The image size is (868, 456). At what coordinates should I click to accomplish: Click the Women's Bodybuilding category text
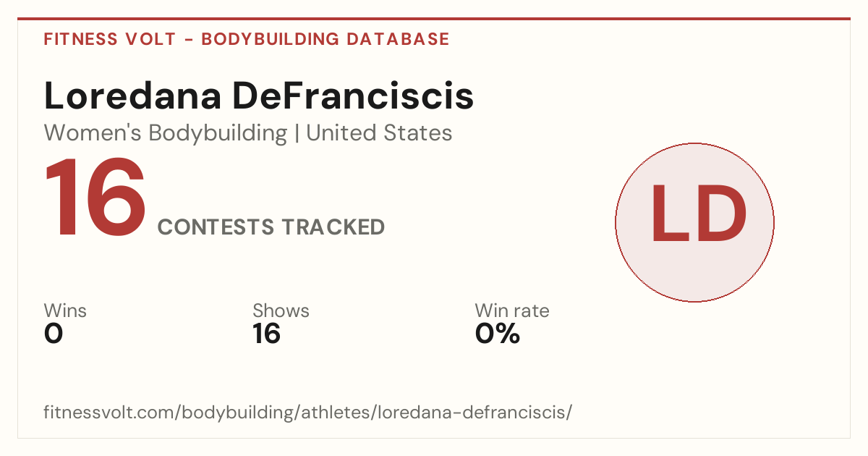click(166, 133)
